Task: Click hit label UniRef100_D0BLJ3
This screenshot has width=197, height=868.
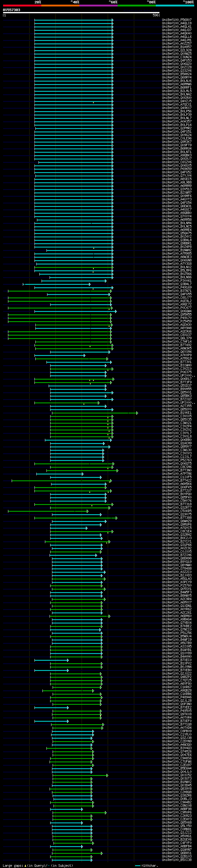Action: [177, 799]
